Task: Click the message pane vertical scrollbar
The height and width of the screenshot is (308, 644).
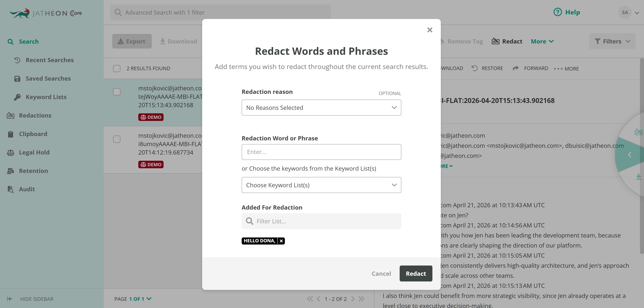Action: click(x=642, y=156)
